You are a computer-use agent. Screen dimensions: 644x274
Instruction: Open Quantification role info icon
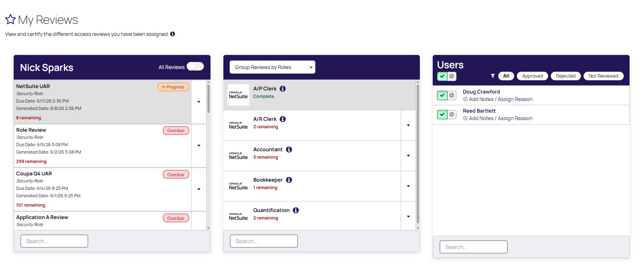(296, 210)
